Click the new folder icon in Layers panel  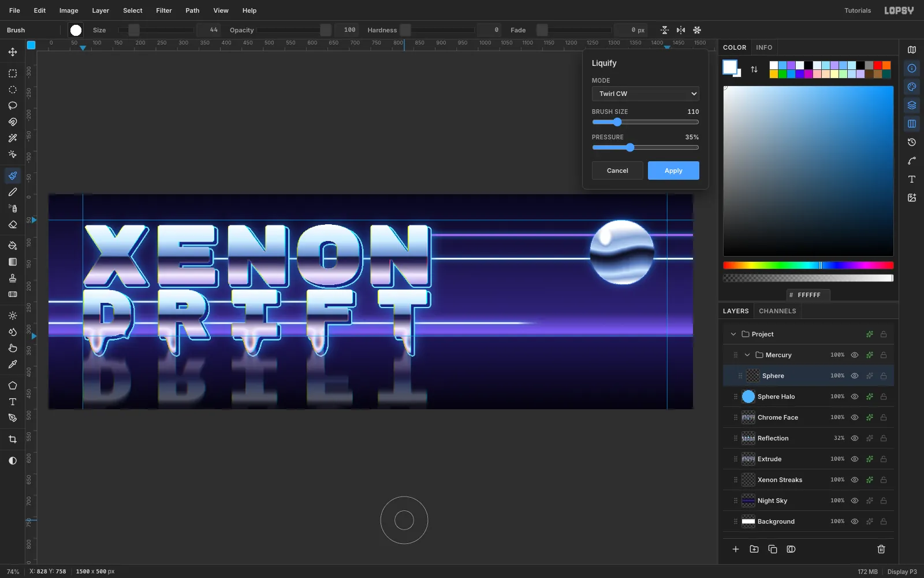(754, 549)
